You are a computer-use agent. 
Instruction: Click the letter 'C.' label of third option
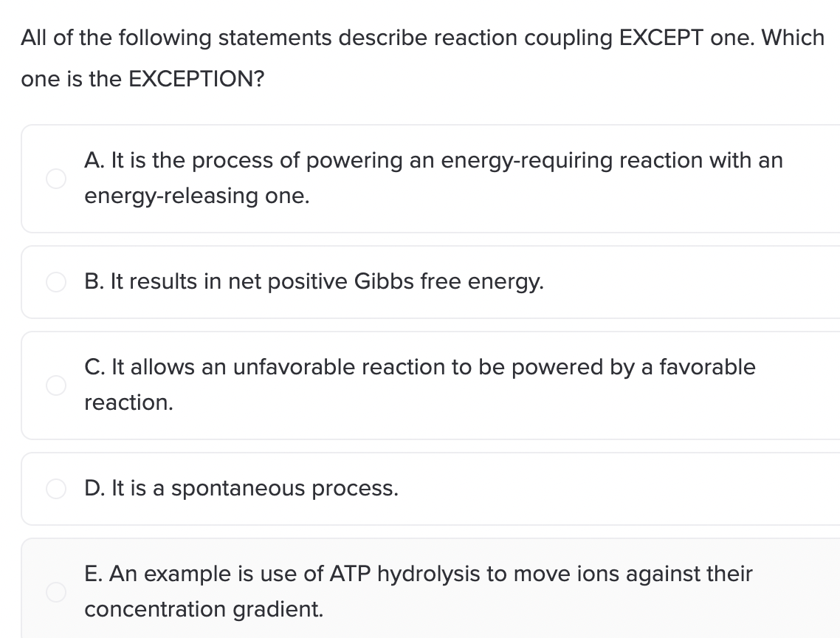point(94,367)
